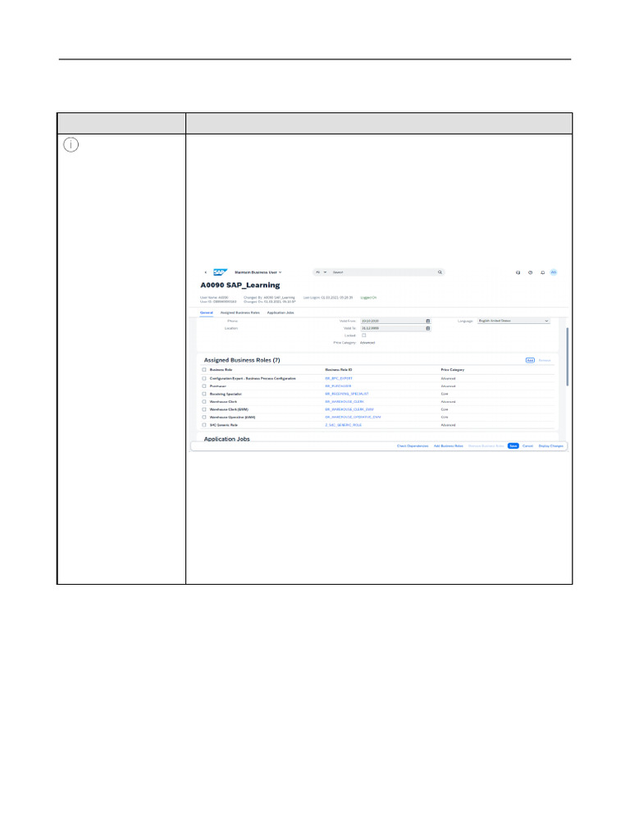Open the BR_WAREHOUSE_OPERATIVE_EWM role link
The width and height of the screenshot is (630, 840).
353,417
